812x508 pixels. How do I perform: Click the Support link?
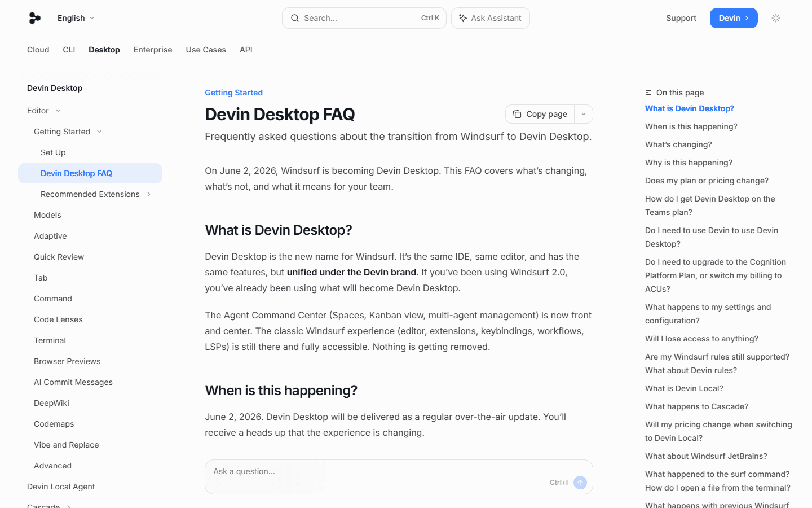(x=681, y=18)
